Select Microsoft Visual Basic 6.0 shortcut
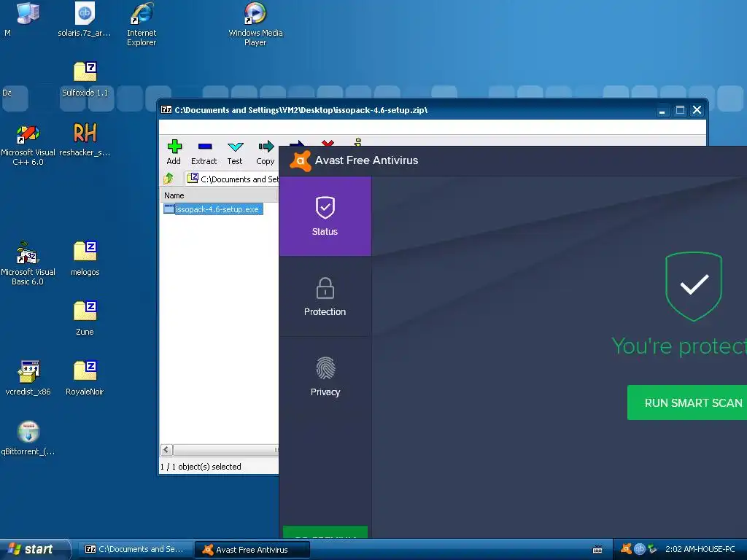 click(28, 263)
